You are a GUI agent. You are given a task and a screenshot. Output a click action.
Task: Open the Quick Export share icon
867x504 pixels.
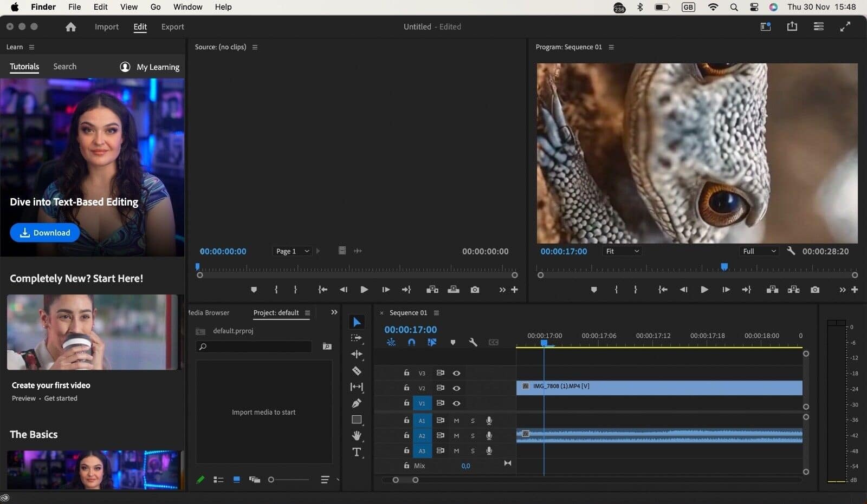point(792,27)
